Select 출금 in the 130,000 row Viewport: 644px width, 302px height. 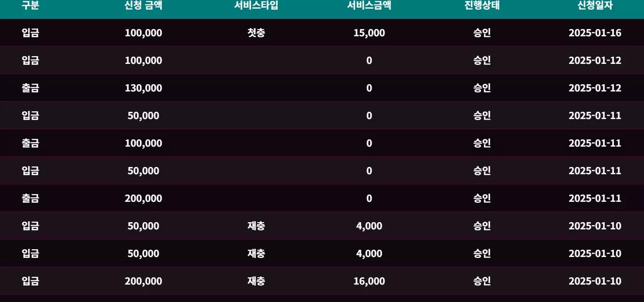[x=30, y=88]
